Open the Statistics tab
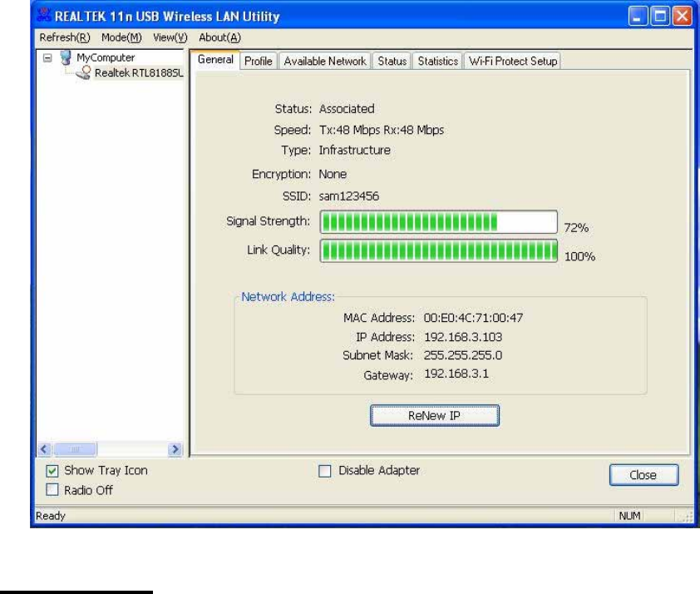700x594 pixels. point(438,62)
